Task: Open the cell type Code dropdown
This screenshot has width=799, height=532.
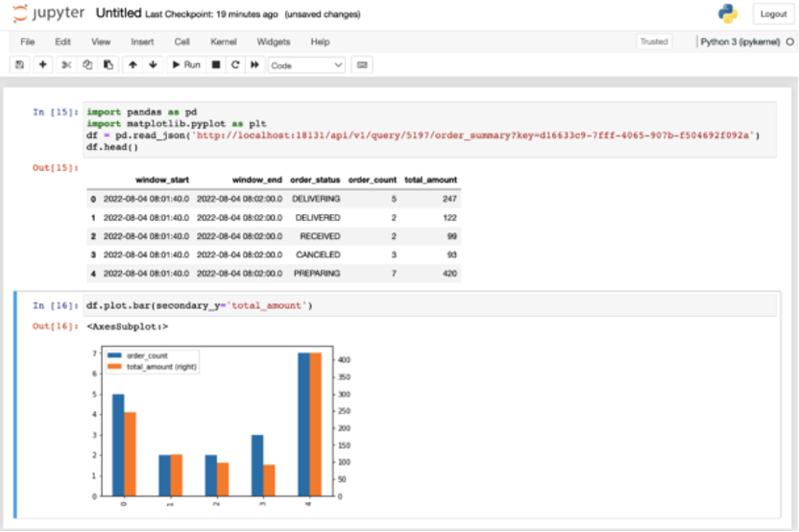Action: click(306, 65)
